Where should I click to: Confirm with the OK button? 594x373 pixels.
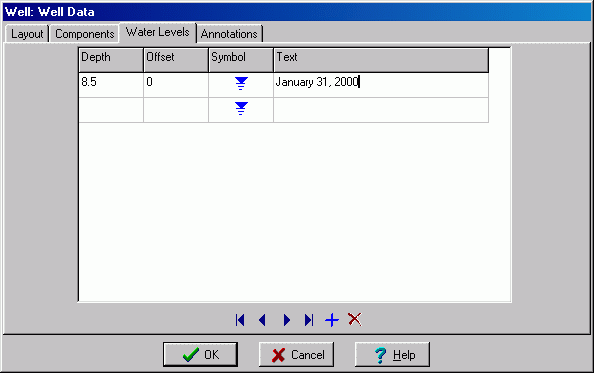coord(200,354)
